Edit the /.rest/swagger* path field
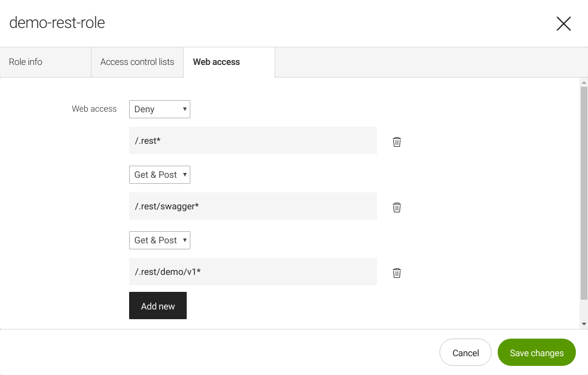This screenshot has height=375, width=588. click(253, 206)
